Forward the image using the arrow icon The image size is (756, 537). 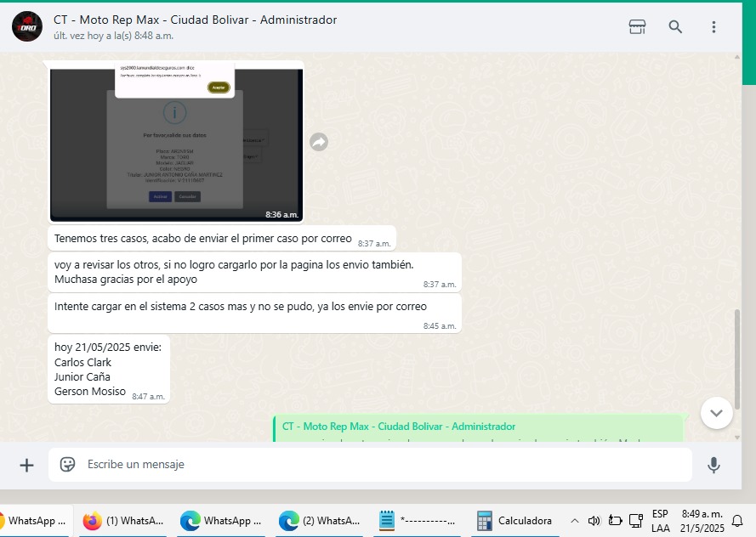(x=319, y=143)
